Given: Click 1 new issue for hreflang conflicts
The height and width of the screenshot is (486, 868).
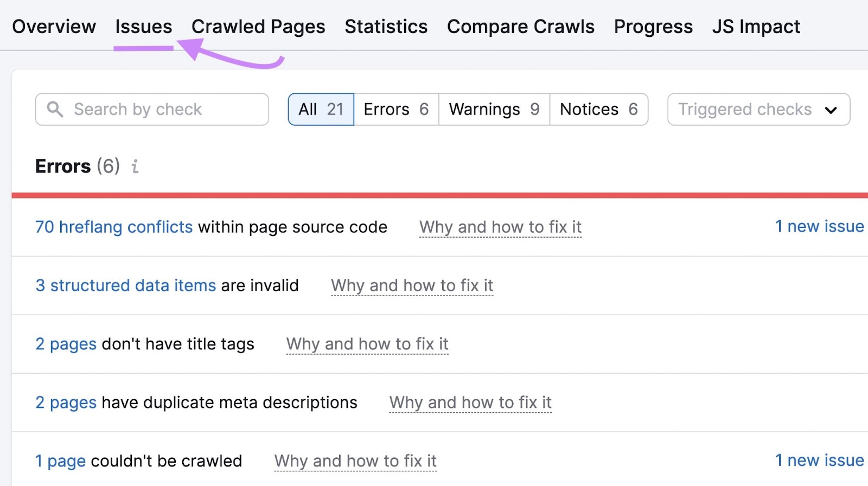Looking at the screenshot, I should click(819, 226).
